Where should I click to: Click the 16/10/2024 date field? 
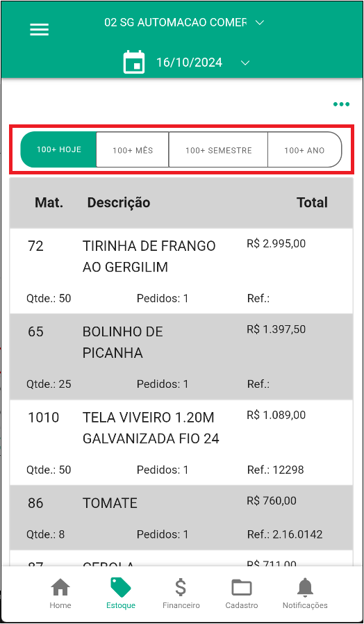point(189,63)
